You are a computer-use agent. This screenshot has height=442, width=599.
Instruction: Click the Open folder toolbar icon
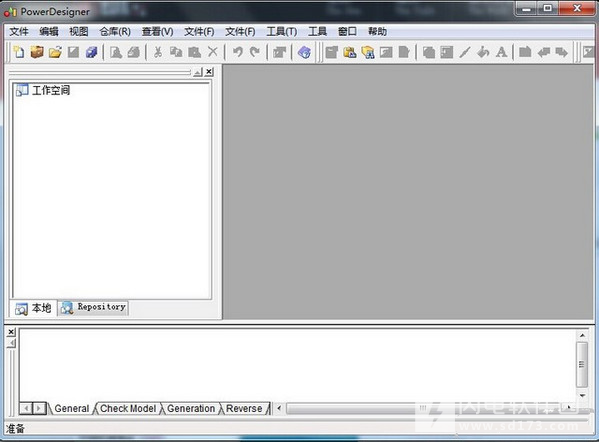point(55,52)
